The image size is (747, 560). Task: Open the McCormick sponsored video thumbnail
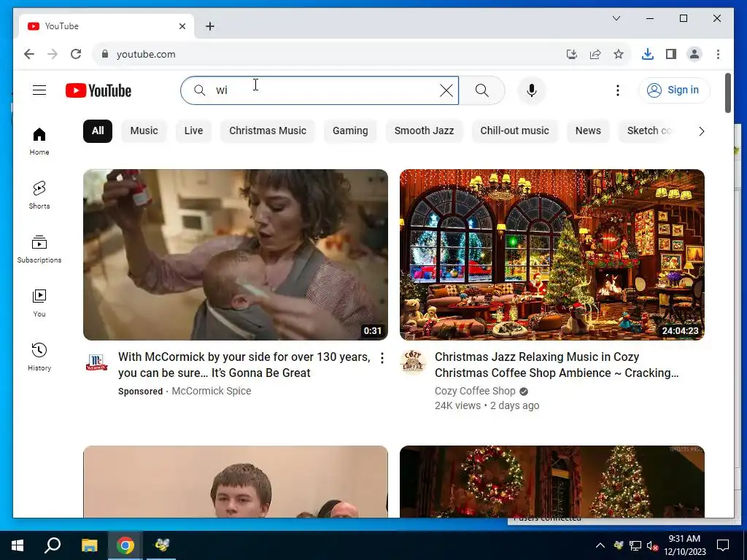click(236, 254)
